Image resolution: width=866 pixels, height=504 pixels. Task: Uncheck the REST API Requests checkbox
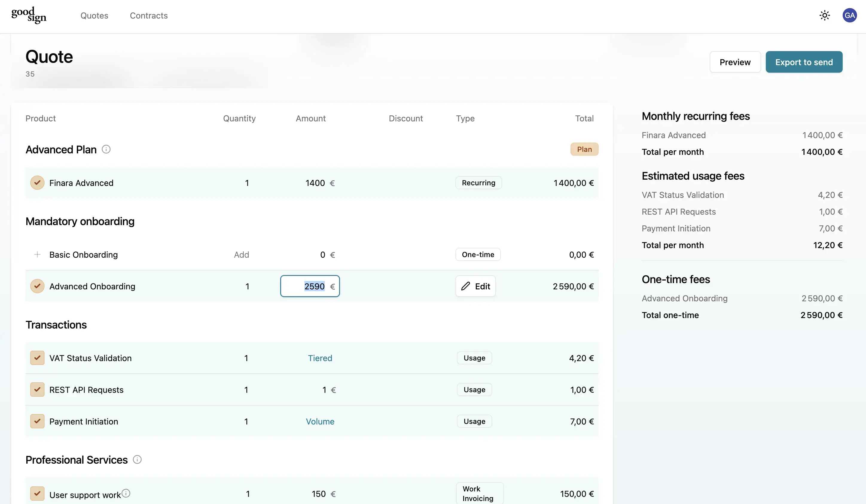tap(37, 390)
